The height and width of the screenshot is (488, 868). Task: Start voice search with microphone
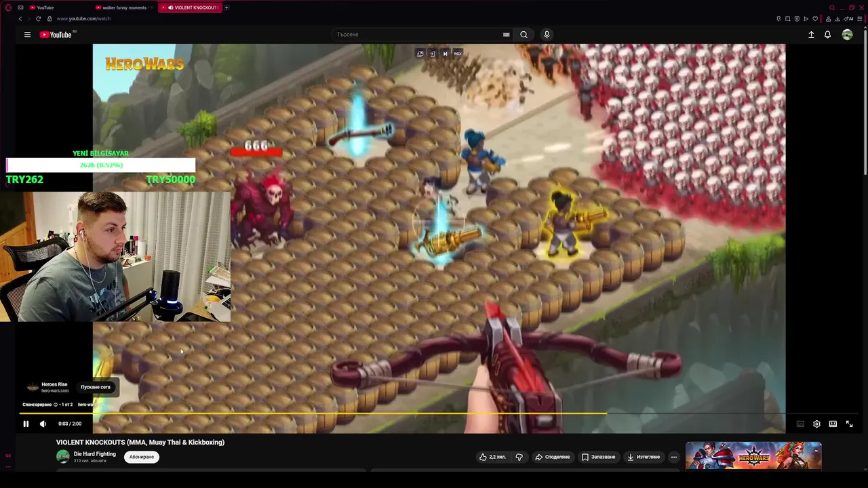(x=547, y=35)
